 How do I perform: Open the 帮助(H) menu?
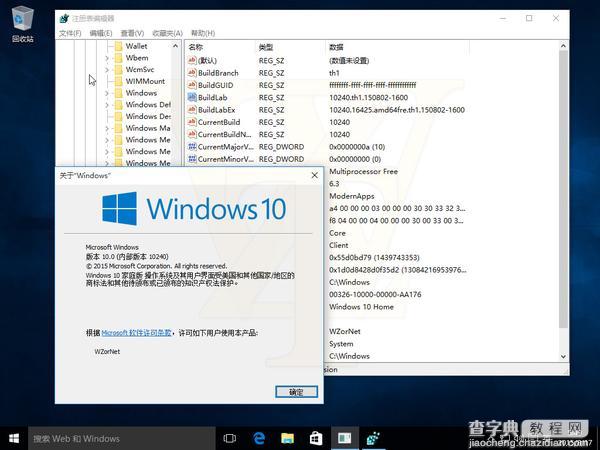[203, 33]
